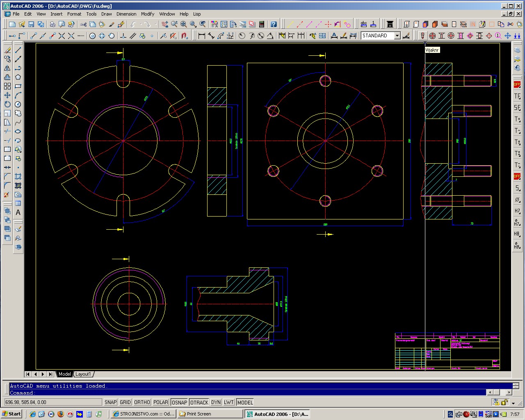Viewport: 525px width, 420px height.
Task: Open the Draw menu
Action: point(106,14)
